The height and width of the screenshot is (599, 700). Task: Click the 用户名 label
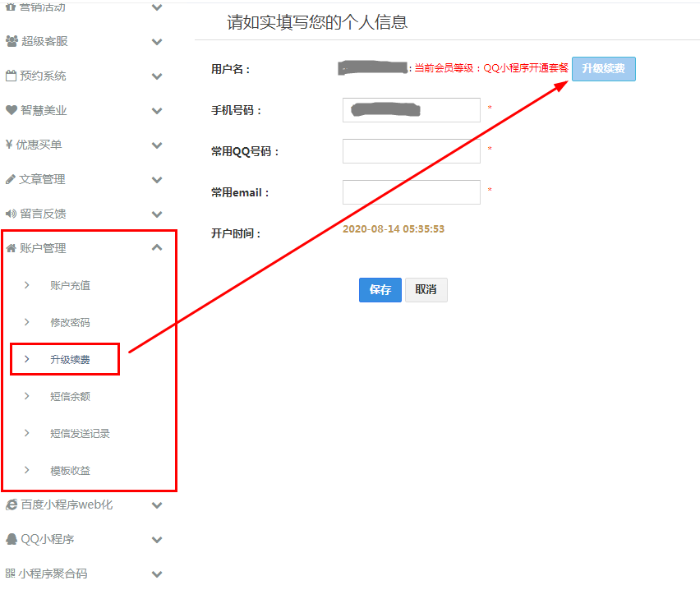231,69
